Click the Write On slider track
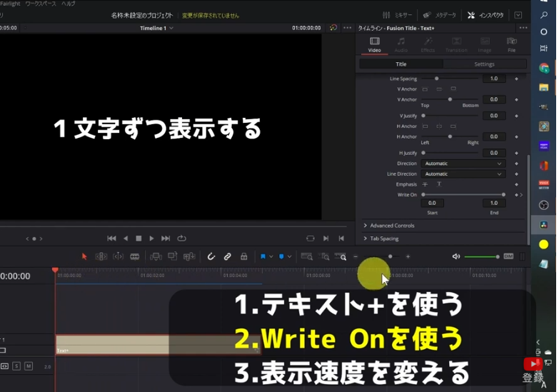 pyautogui.click(x=463, y=194)
